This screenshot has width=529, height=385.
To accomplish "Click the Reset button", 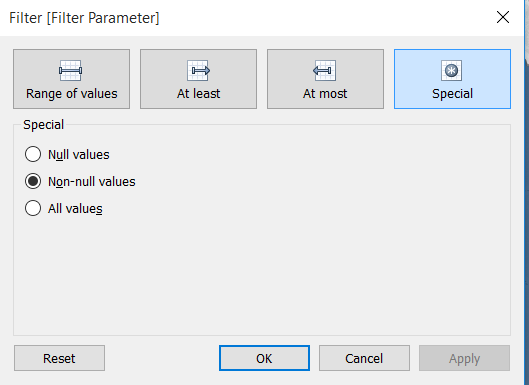I will [x=59, y=358].
